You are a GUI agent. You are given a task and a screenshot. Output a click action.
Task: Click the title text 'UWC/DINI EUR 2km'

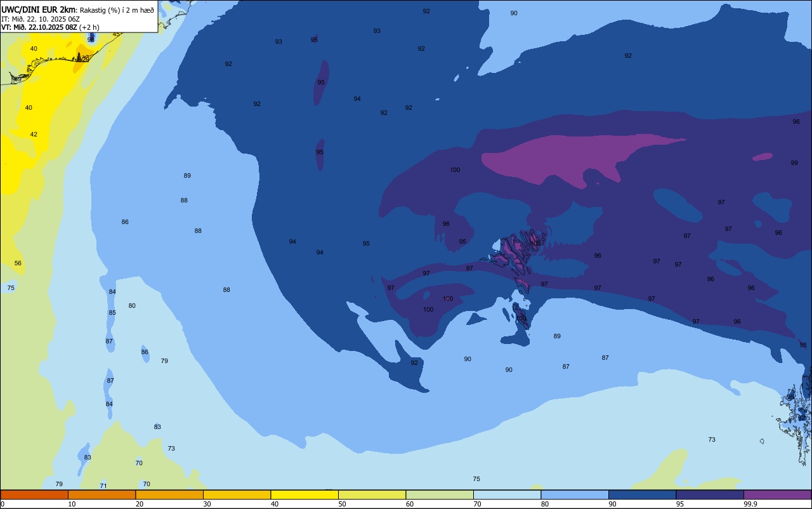tap(39, 10)
